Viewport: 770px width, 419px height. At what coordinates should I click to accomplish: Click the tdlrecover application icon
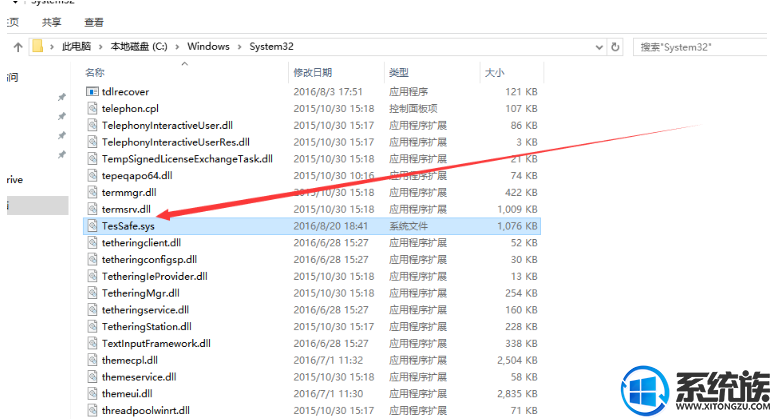point(92,91)
